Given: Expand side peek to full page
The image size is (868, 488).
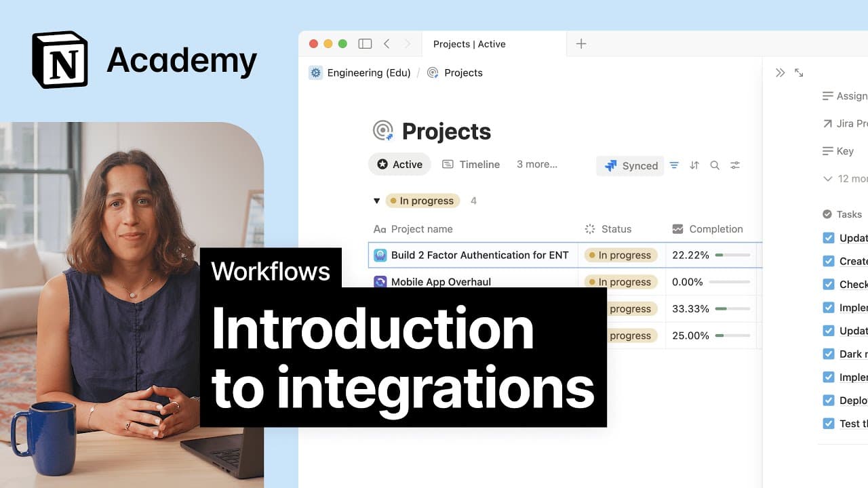Looking at the screenshot, I should [x=799, y=73].
